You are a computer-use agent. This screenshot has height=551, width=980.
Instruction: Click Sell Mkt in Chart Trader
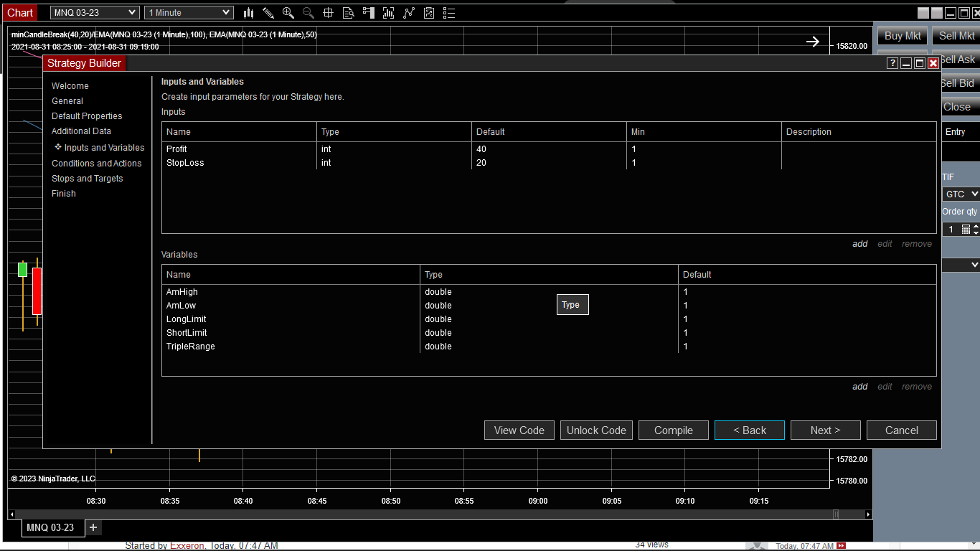(957, 36)
